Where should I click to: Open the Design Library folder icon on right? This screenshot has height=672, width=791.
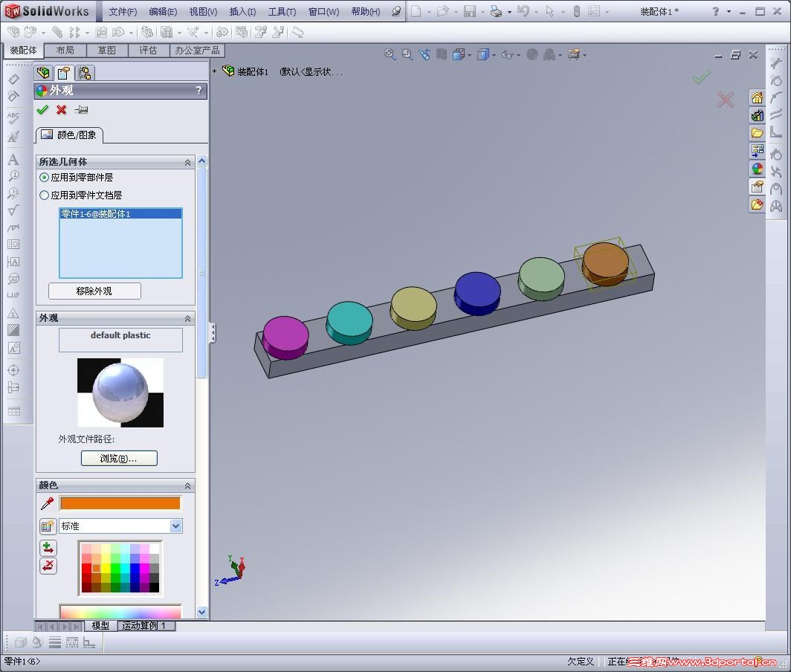pos(757,132)
